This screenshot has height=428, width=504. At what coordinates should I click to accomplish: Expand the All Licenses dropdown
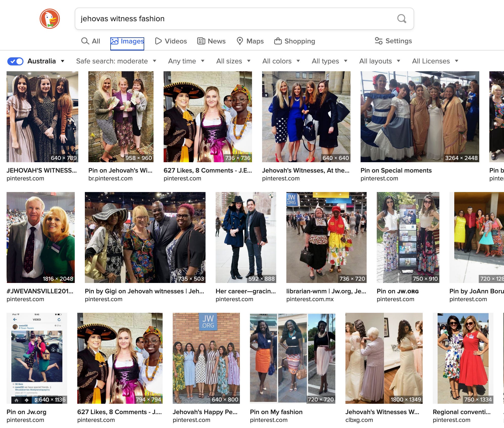(435, 61)
